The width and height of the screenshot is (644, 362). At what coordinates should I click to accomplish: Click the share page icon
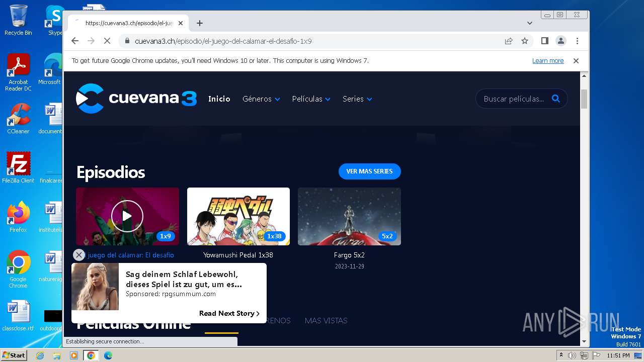click(x=509, y=41)
